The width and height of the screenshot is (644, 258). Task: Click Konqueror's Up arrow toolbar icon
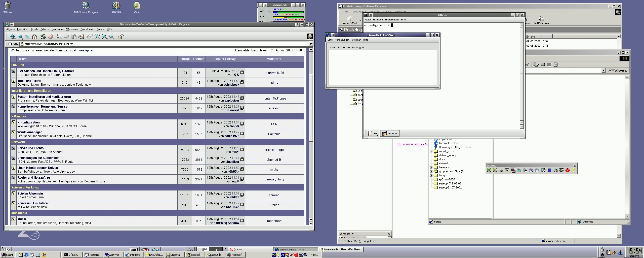(x=13, y=37)
